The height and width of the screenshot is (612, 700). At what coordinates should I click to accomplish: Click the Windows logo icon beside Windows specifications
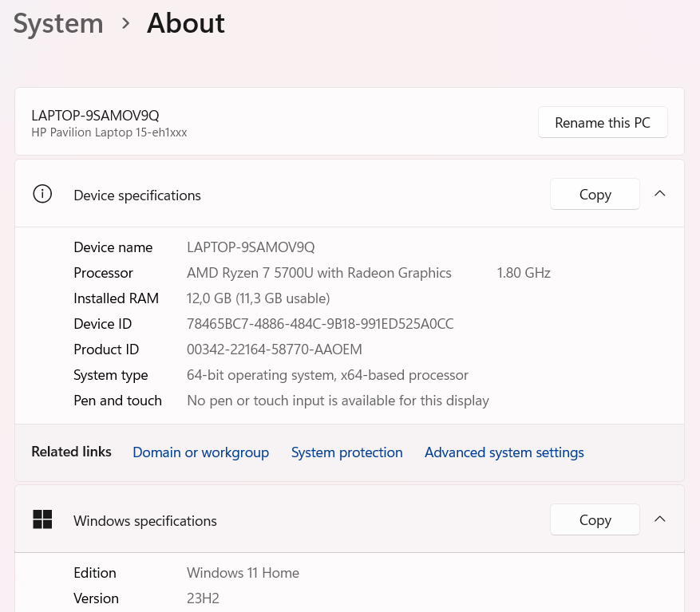pos(42,519)
